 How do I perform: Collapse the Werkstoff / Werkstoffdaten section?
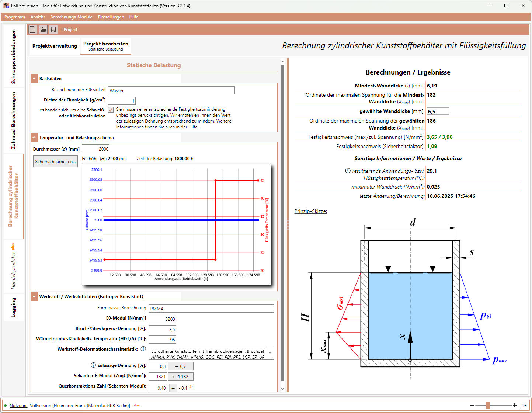click(x=34, y=296)
